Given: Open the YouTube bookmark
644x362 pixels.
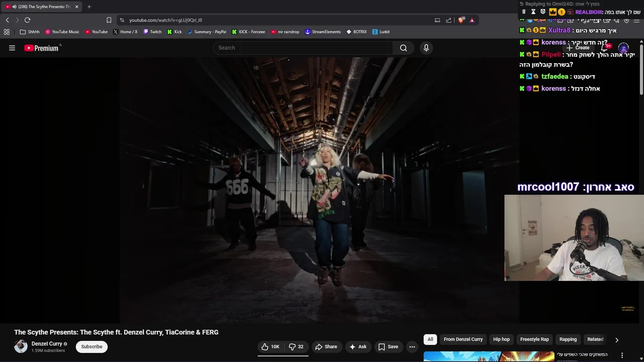Looking at the screenshot, I should [96, 32].
